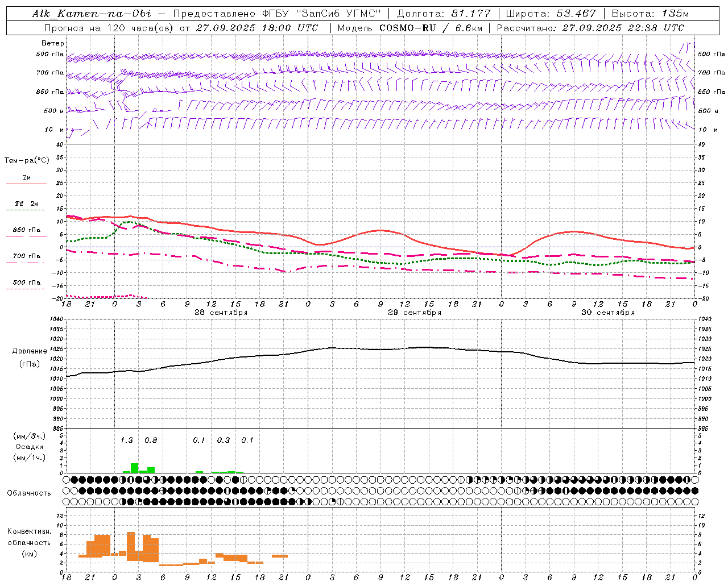This screenshot has height=582, width=728.
Task: Click the longitude value Долгота: 81.177
Action: coord(444,14)
